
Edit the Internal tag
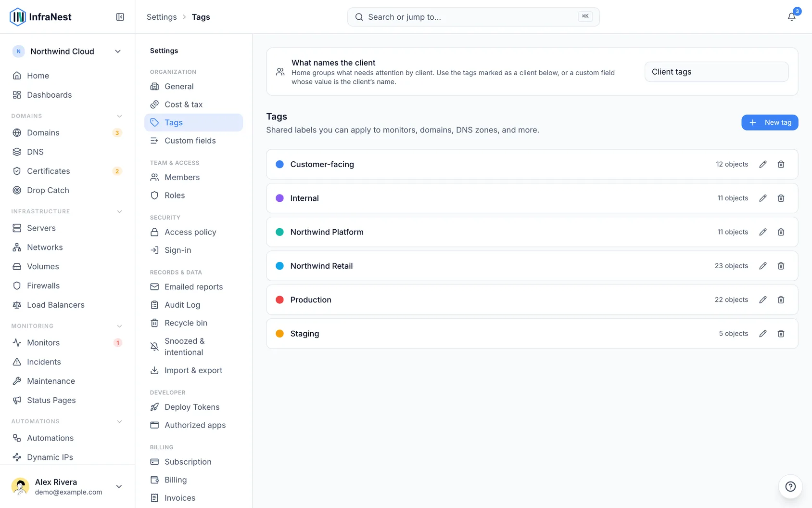pos(763,198)
